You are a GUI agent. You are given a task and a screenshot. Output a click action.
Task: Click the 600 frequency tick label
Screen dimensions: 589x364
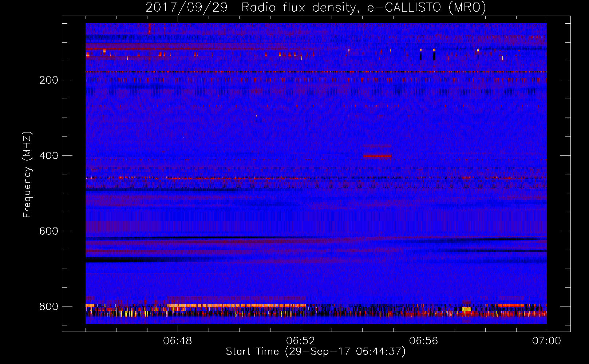[49, 232]
